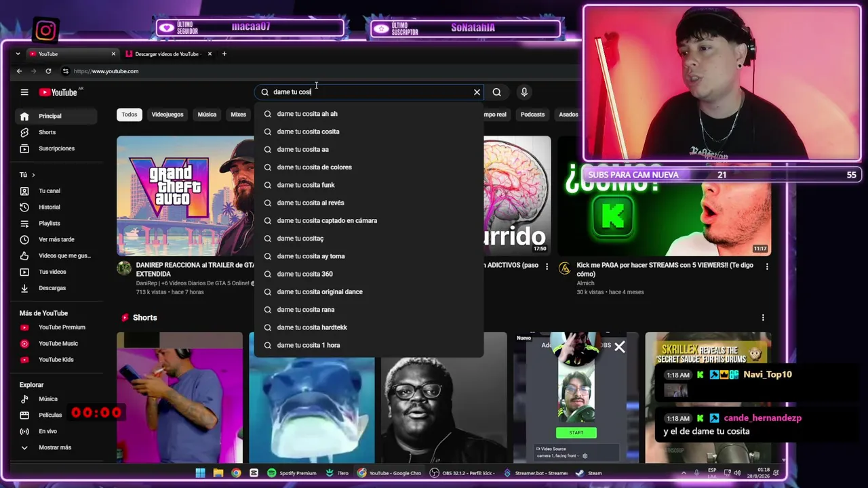Screen dimensions: 868x488
Task: Explore Música in the sidebar
Action: coord(56,399)
